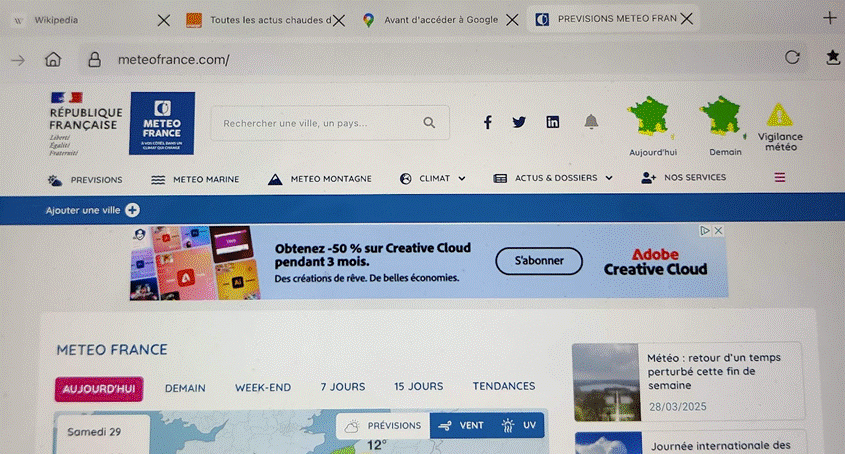Close the Adobe ad with the X icon
This screenshot has width=845, height=454.
pos(718,231)
